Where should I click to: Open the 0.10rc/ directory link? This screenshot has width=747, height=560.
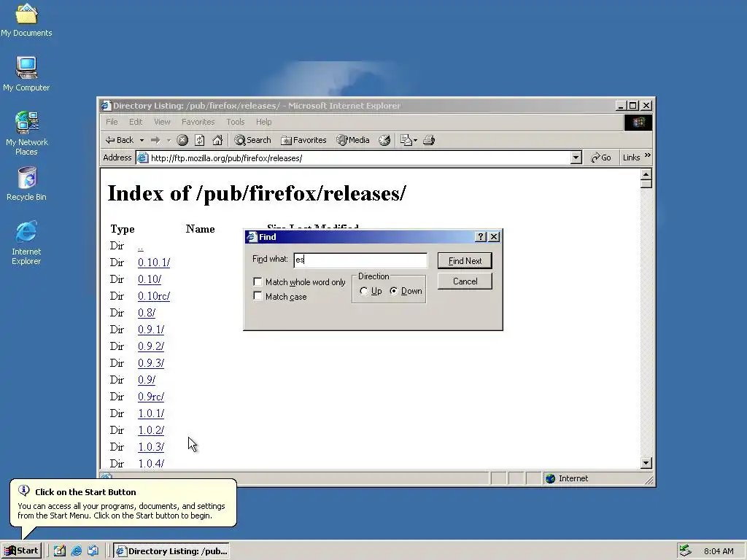[x=154, y=296]
